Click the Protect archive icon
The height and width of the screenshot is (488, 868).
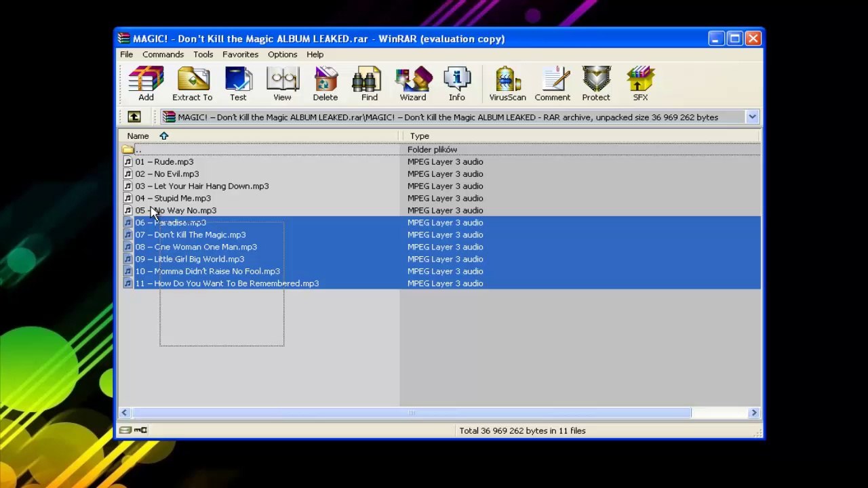pyautogui.click(x=596, y=84)
